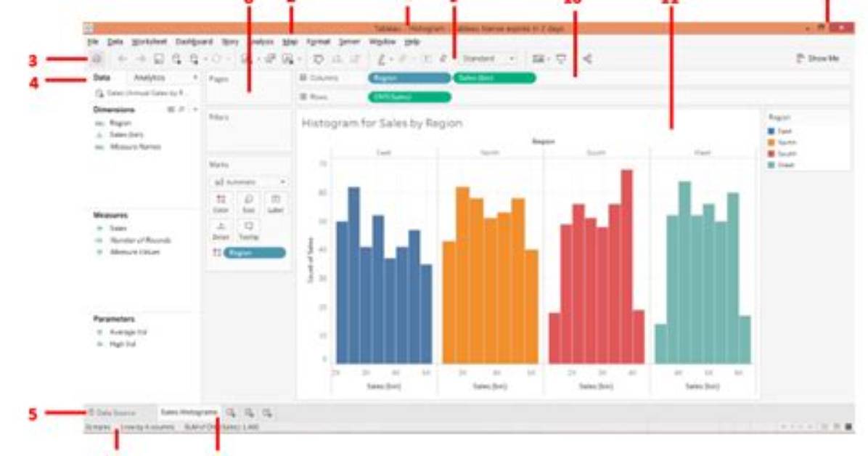
Task: Click the Save icon in the toolbar
Action: click(x=158, y=59)
